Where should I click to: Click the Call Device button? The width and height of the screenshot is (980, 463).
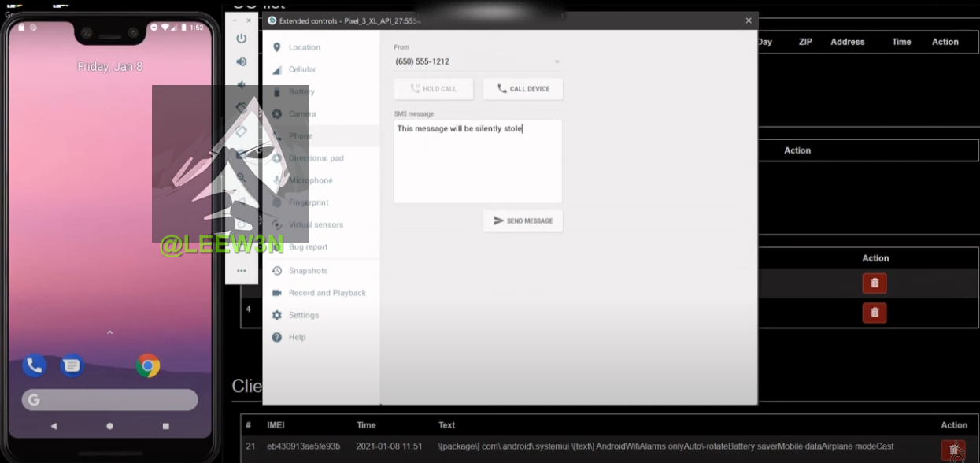tap(523, 89)
